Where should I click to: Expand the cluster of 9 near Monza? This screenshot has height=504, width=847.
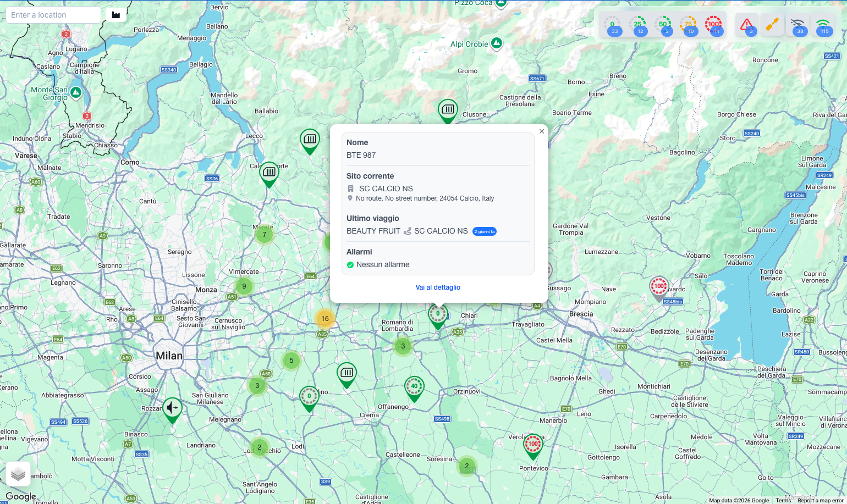point(244,286)
